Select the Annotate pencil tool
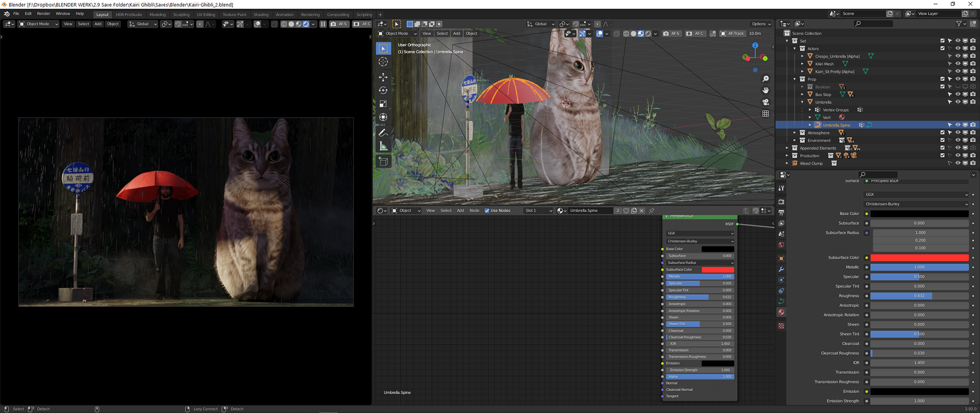980x413 pixels. point(383,133)
